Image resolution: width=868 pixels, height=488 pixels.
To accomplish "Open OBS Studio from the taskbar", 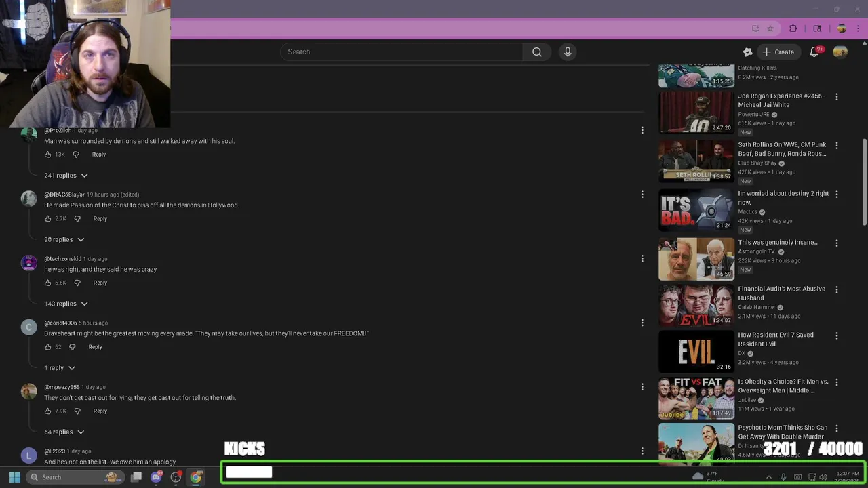I will (176, 477).
